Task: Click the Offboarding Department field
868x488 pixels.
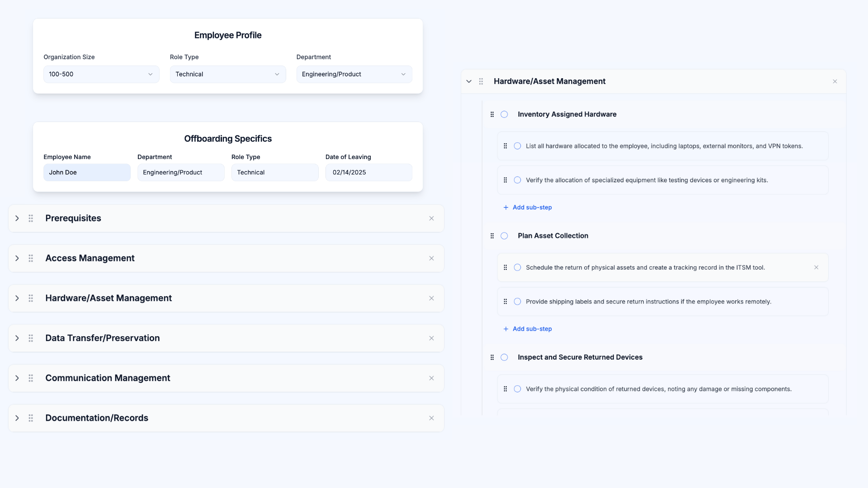Action: (181, 173)
